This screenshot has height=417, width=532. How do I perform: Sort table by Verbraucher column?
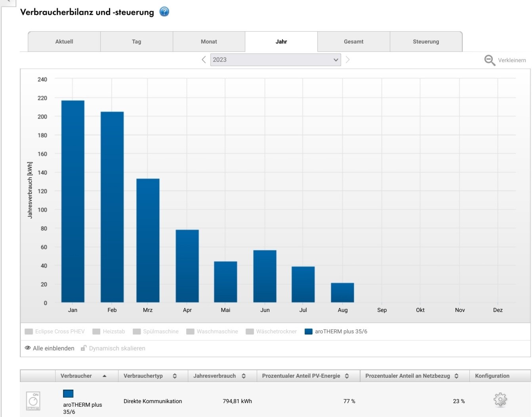tap(76, 376)
